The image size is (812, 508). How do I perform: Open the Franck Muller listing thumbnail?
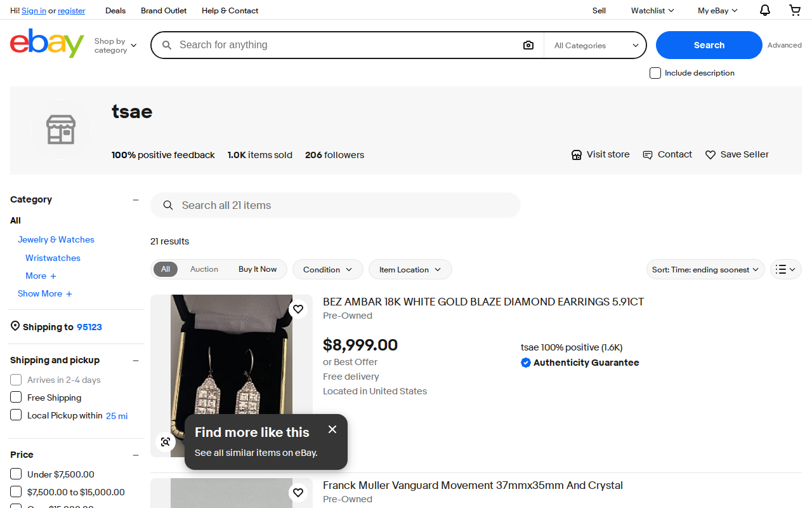(x=232, y=493)
